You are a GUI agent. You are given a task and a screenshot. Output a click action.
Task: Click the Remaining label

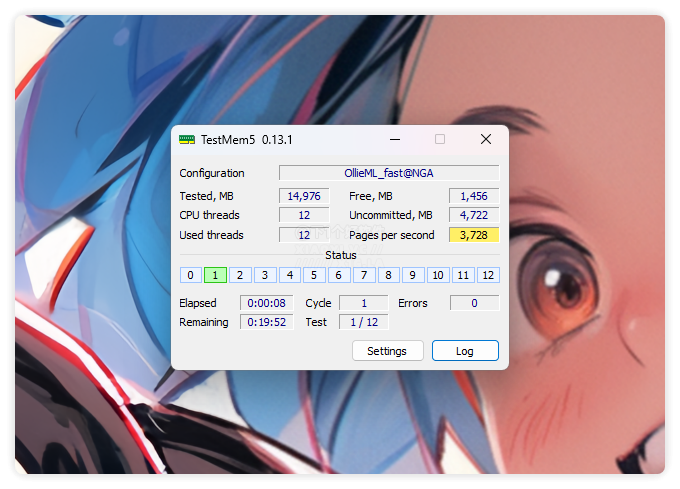(x=204, y=322)
